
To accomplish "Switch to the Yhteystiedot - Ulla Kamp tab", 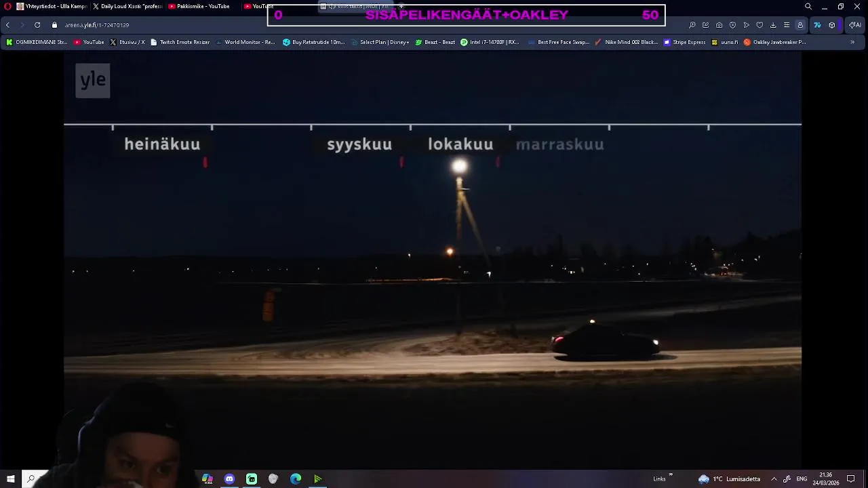I will (x=52, y=6).
